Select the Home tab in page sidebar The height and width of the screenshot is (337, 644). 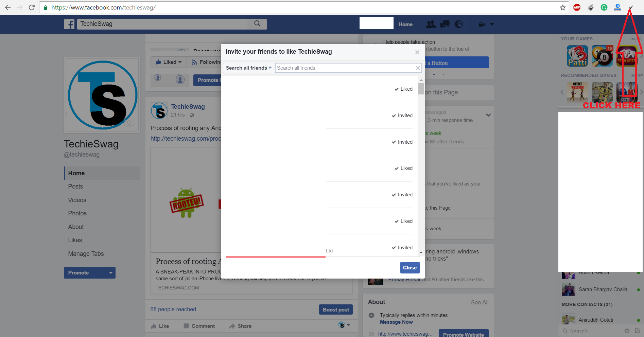pos(102,173)
